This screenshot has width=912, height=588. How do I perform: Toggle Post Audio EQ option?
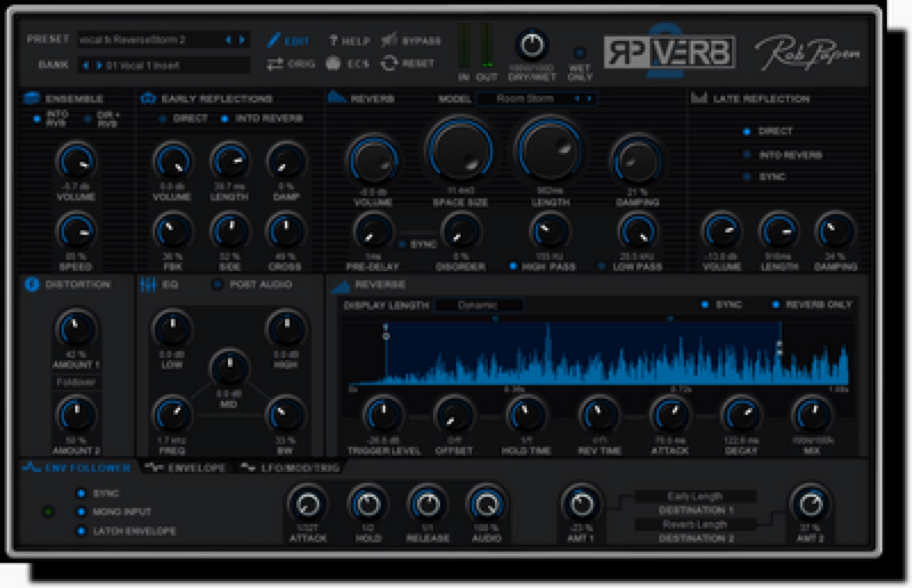(217, 284)
